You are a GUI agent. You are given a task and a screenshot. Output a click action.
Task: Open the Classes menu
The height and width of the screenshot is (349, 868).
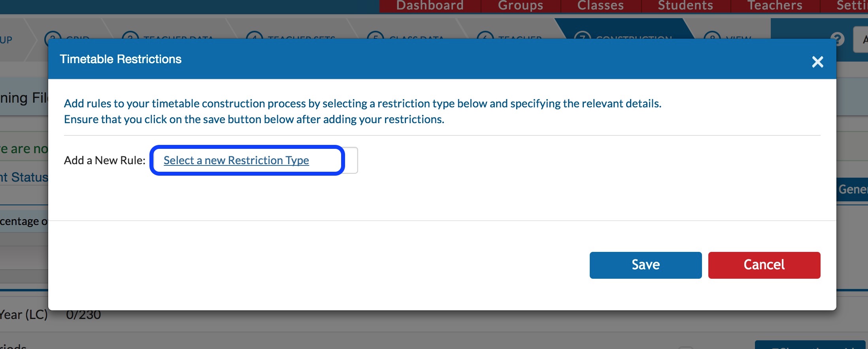(x=600, y=6)
